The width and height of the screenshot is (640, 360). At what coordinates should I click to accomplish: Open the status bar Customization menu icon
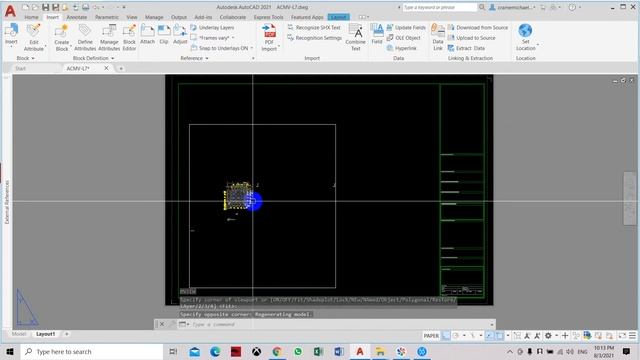click(x=632, y=336)
